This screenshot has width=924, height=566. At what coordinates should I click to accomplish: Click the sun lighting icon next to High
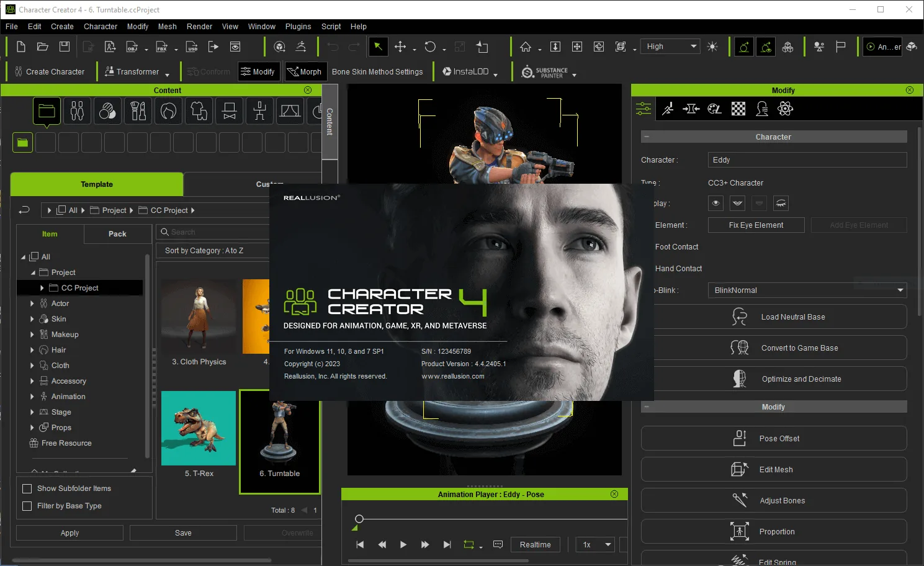[x=712, y=47]
